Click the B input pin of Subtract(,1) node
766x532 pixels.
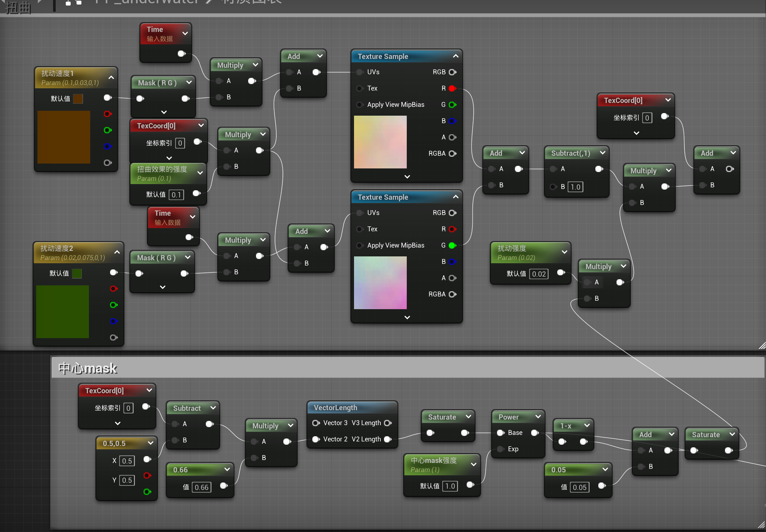(x=553, y=187)
